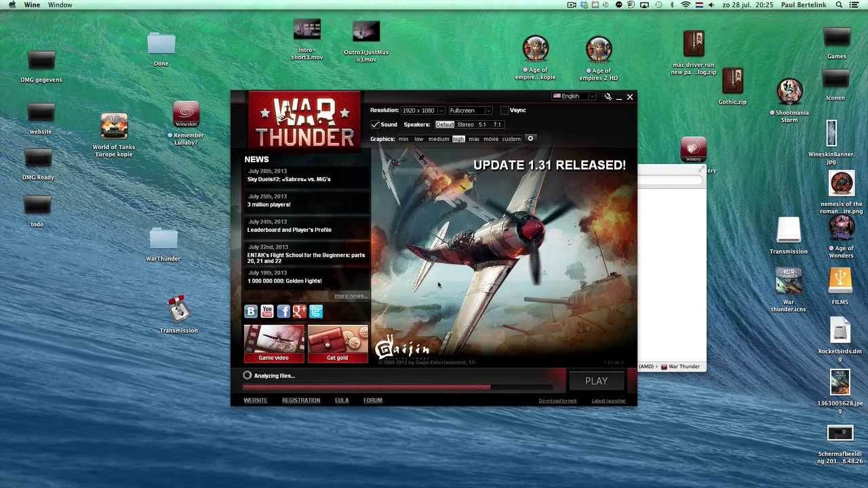Select Stereo speakers option
The image size is (868, 488).
(465, 125)
